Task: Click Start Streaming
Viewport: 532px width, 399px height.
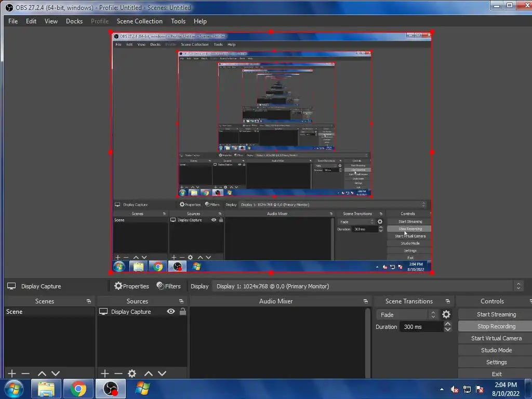Action: pyautogui.click(x=496, y=314)
